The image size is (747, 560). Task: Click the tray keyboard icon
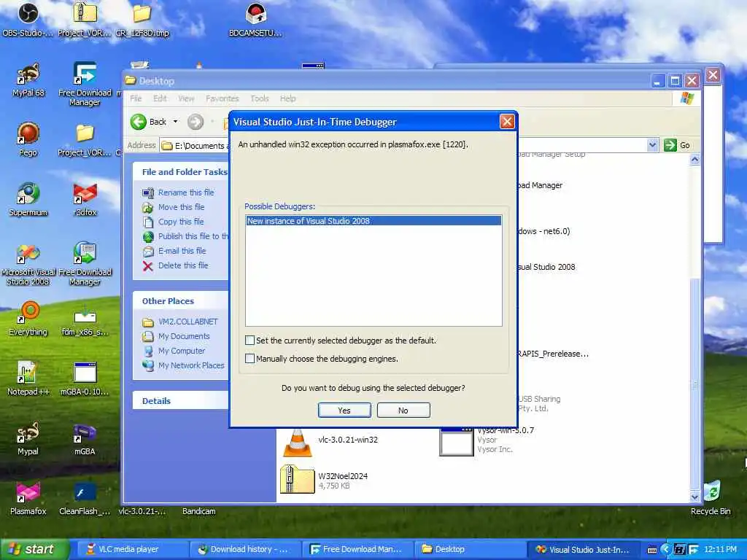coord(652,550)
